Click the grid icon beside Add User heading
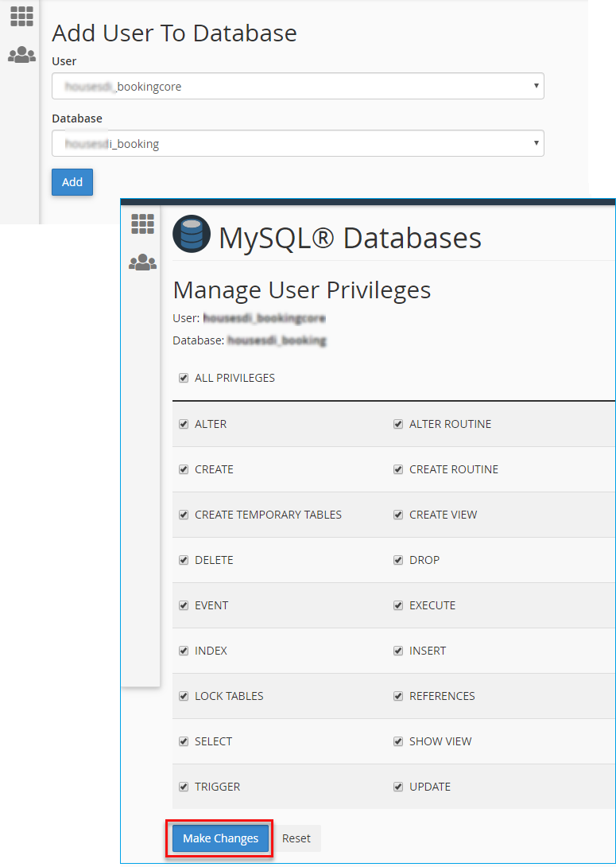The image size is (616, 867). (x=21, y=17)
